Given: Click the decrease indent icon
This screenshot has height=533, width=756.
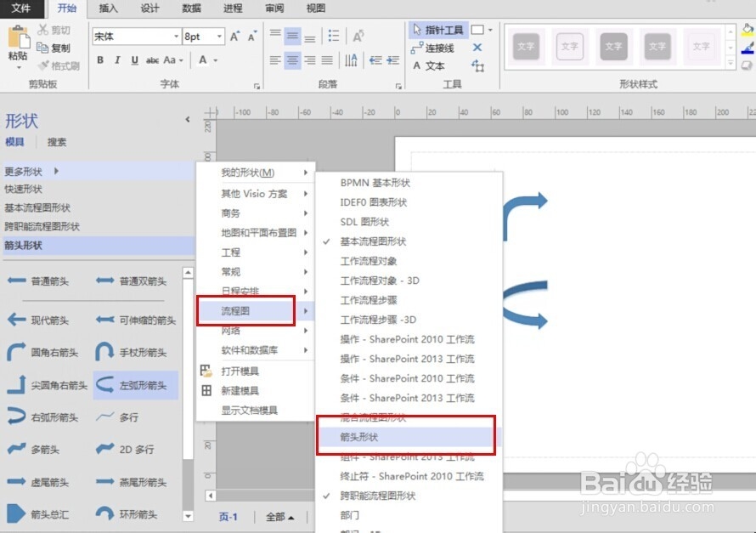Looking at the screenshot, I should click(375, 60).
